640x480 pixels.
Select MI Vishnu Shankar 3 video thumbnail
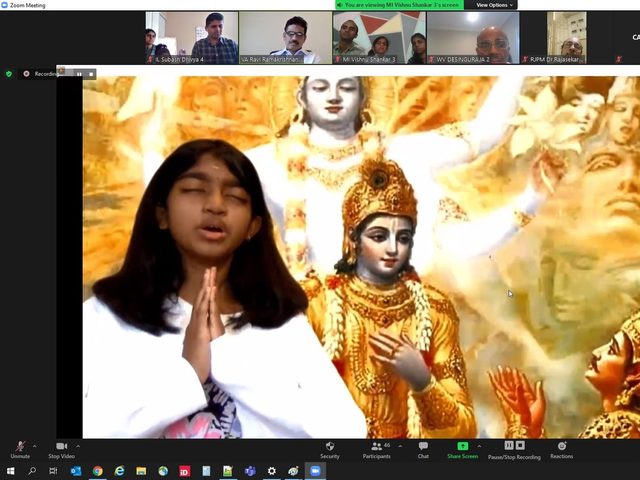point(379,38)
